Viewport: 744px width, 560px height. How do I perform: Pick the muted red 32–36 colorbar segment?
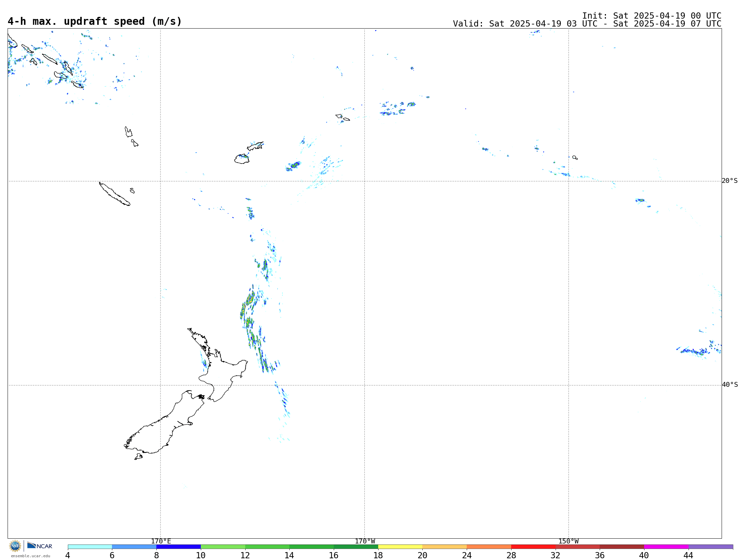pos(578,547)
